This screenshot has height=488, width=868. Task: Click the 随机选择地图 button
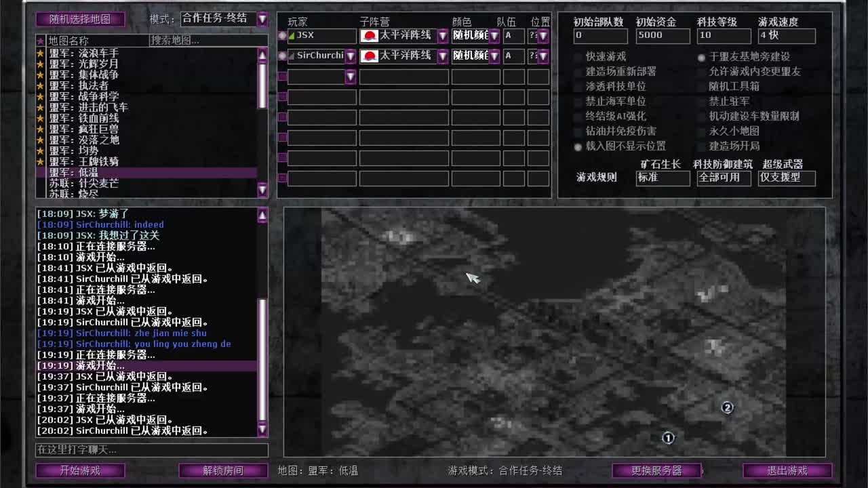(x=80, y=19)
